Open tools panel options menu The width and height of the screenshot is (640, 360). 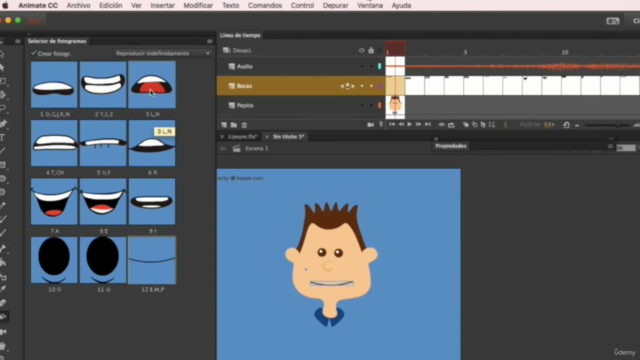coord(18,41)
